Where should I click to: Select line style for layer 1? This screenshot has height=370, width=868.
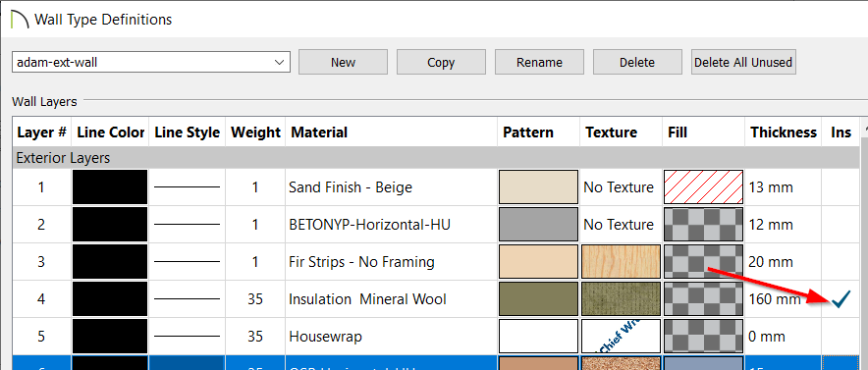pyautogui.click(x=188, y=187)
